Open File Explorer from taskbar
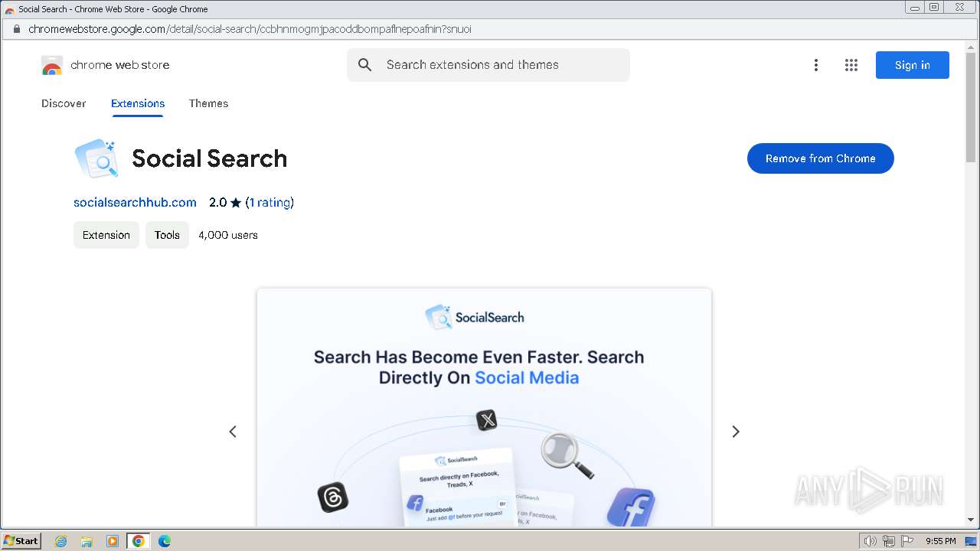Viewport: 980px width, 551px height. point(87,541)
